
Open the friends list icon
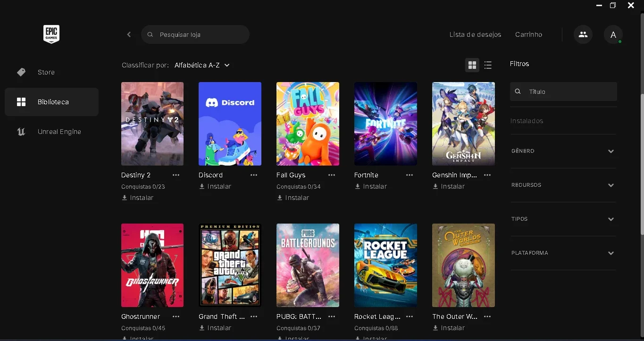pyautogui.click(x=583, y=34)
